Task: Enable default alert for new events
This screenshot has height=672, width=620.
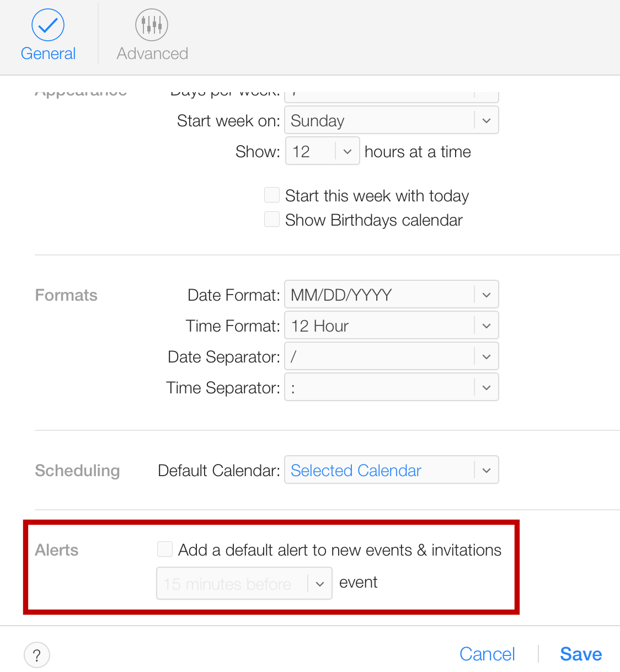Action: pyautogui.click(x=165, y=549)
